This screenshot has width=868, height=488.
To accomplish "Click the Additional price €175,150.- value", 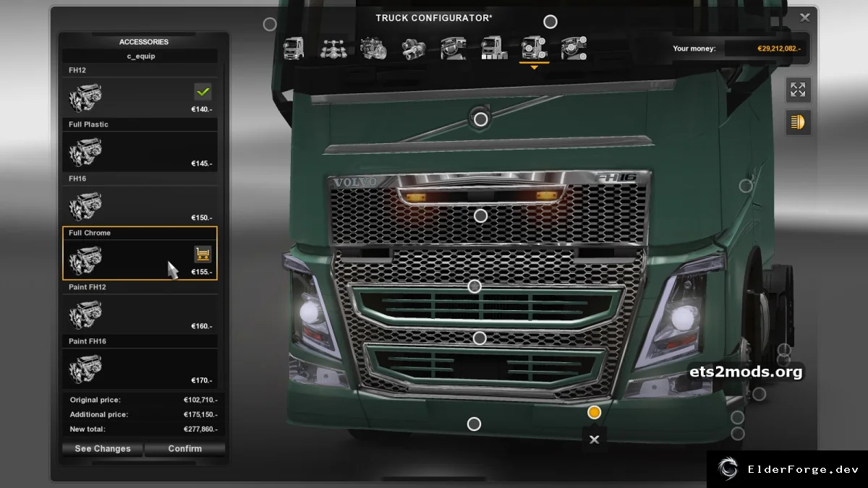I will click(x=200, y=415).
